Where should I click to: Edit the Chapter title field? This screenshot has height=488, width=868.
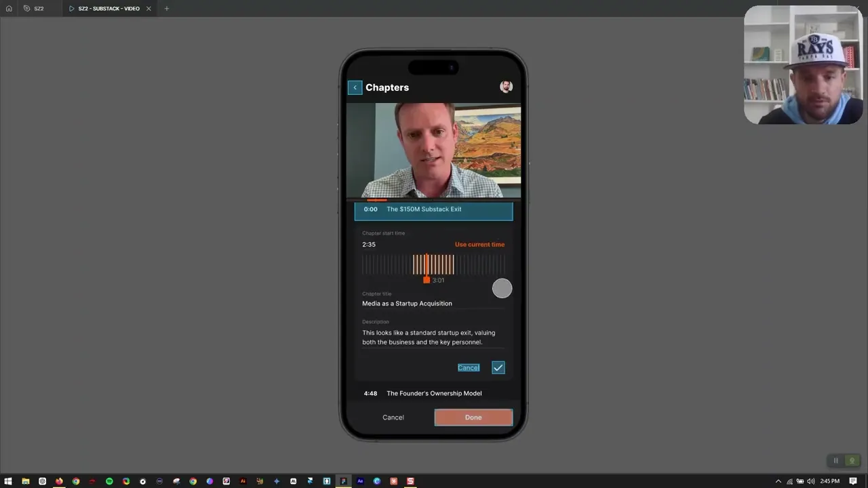[433, 304]
